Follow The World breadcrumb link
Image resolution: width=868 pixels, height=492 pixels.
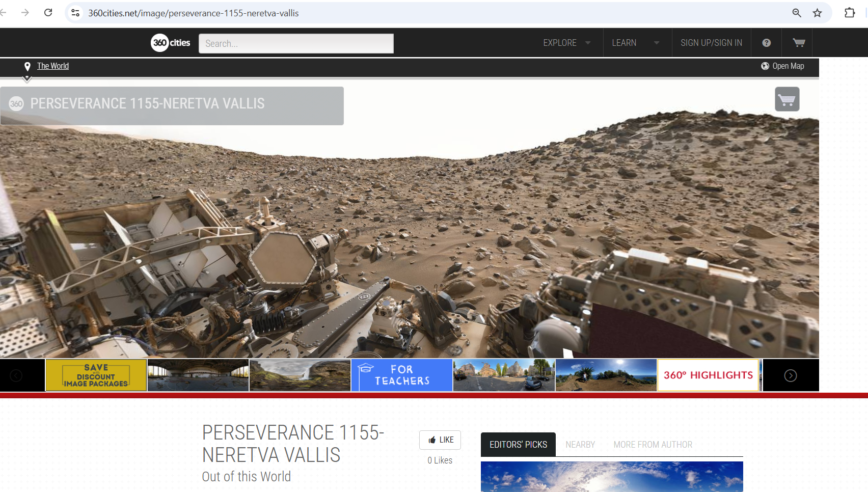pos(53,66)
